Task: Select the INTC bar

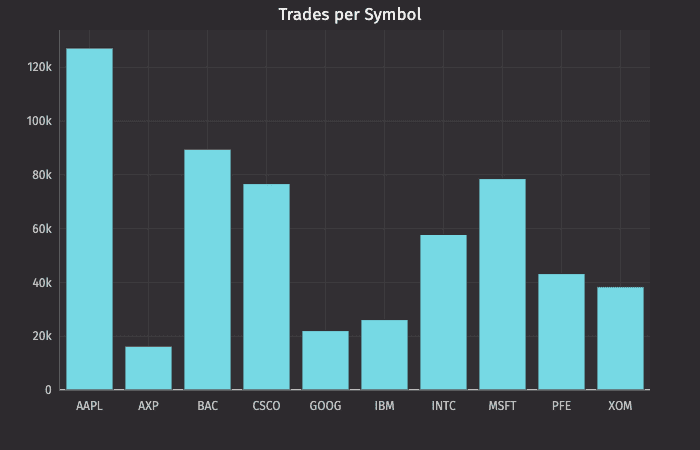Action: click(443, 312)
